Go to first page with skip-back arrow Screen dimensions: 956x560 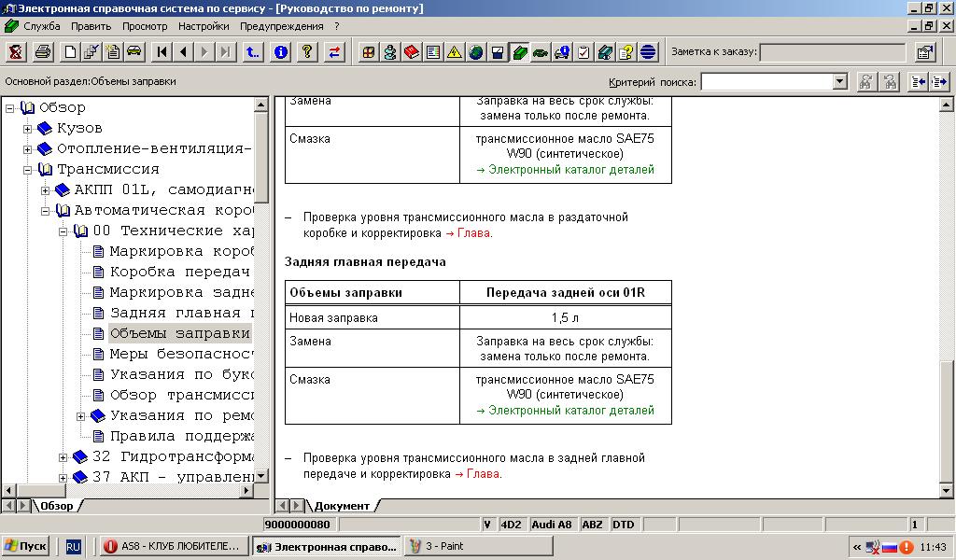coord(162,52)
